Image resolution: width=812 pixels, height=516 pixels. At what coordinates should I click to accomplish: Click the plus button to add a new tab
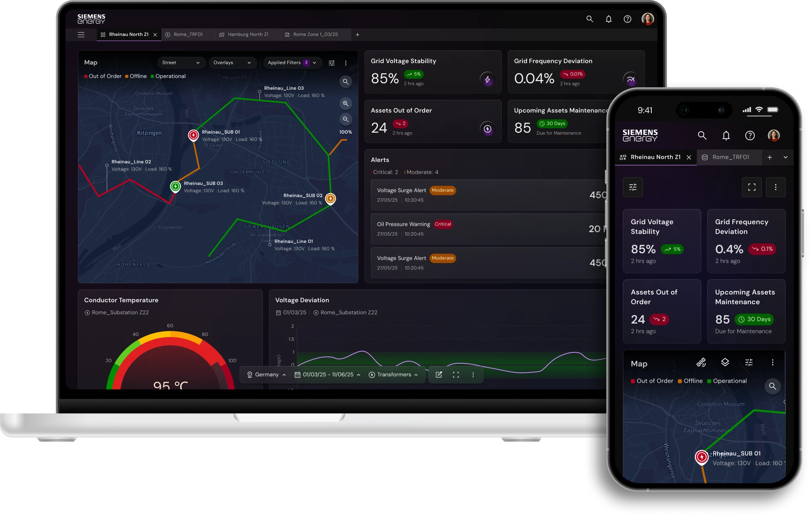pyautogui.click(x=357, y=35)
